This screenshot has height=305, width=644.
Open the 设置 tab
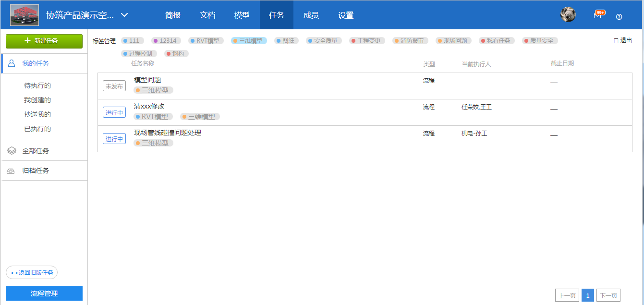[x=345, y=15]
